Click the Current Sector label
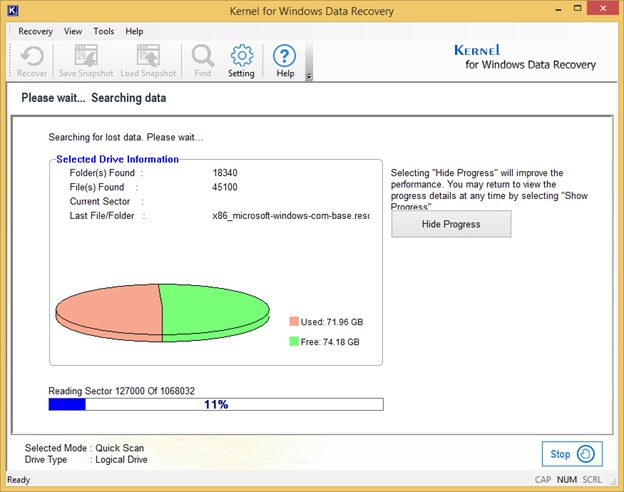The width and height of the screenshot is (624, 492). 99,201
